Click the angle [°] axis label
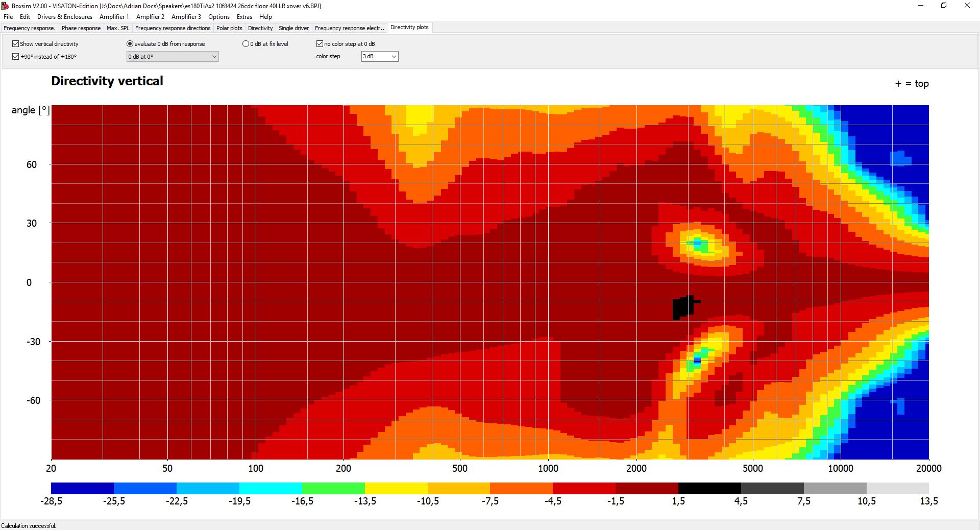This screenshot has width=980, height=530. tap(31, 110)
